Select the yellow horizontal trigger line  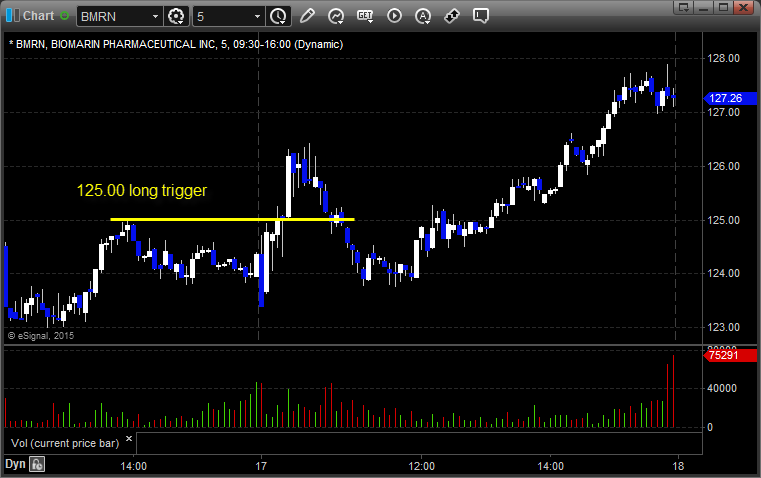point(232,219)
